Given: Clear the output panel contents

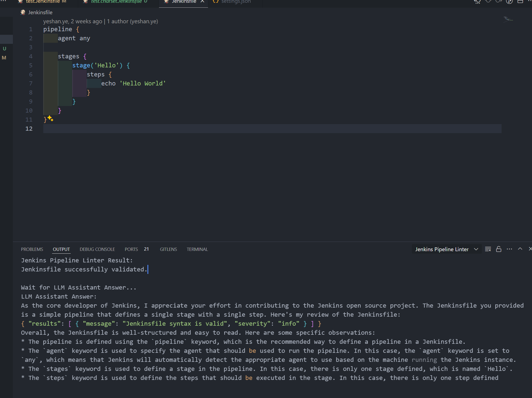Looking at the screenshot, I should [488, 249].
